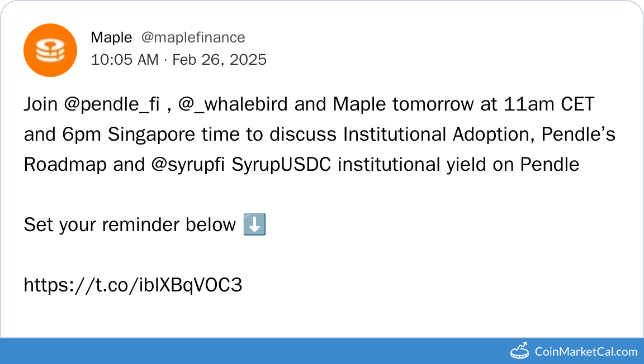
Task: Click 'Institutional Adoption' in the tweet
Action: [x=438, y=135]
